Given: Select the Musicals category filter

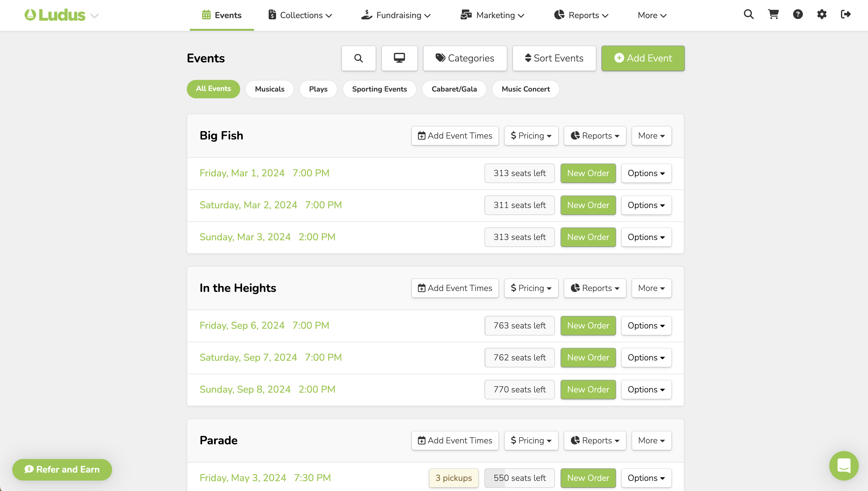Looking at the screenshot, I should (269, 89).
